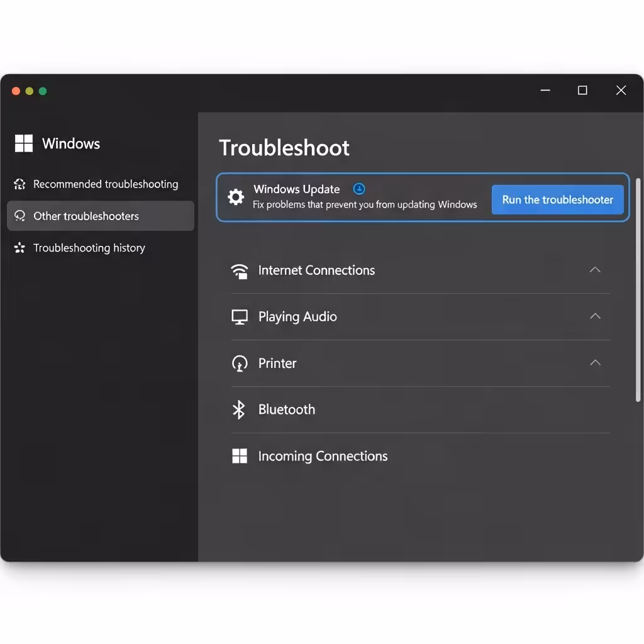Click the Printer row icon
Viewport: 644px width, 644px height.
pyautogui.click(x=240, y=363)
